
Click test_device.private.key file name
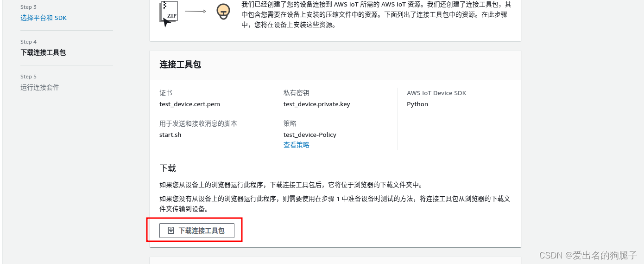pyautogui.click(x=317, y=104)
